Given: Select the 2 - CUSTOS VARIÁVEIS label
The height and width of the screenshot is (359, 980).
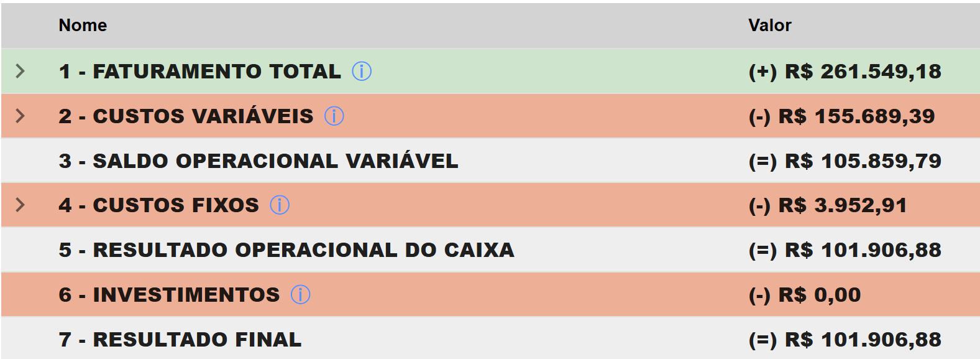Looking at the screenshot, I should click(x=186, y=116).
